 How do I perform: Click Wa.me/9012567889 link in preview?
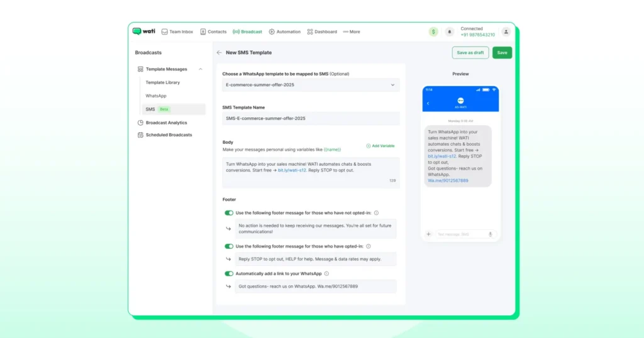[x=448, y=180]
